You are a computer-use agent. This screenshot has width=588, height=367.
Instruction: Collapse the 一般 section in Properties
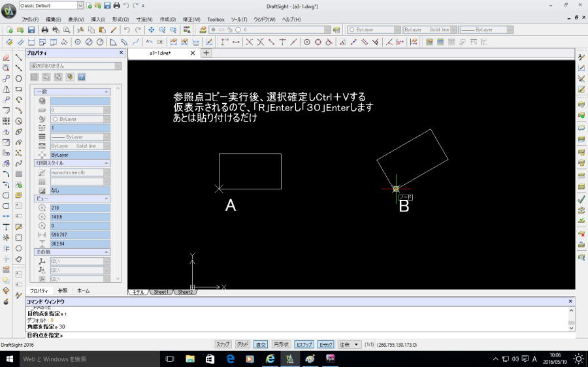[x=106, y=91]
